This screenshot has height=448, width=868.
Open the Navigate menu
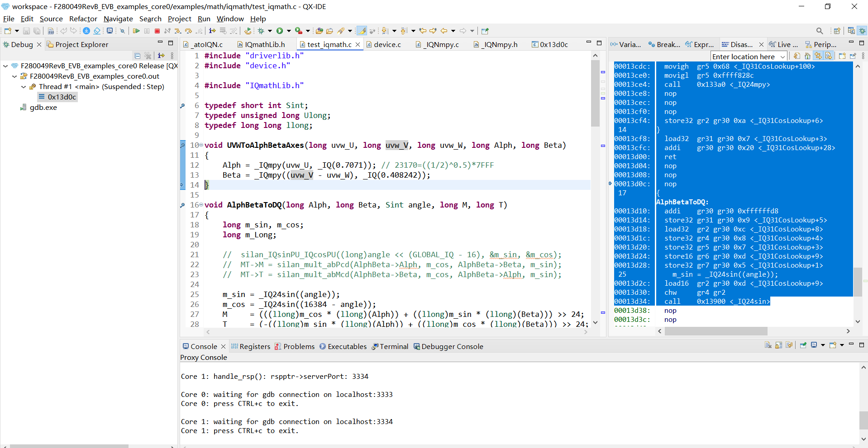click(118, 19)
